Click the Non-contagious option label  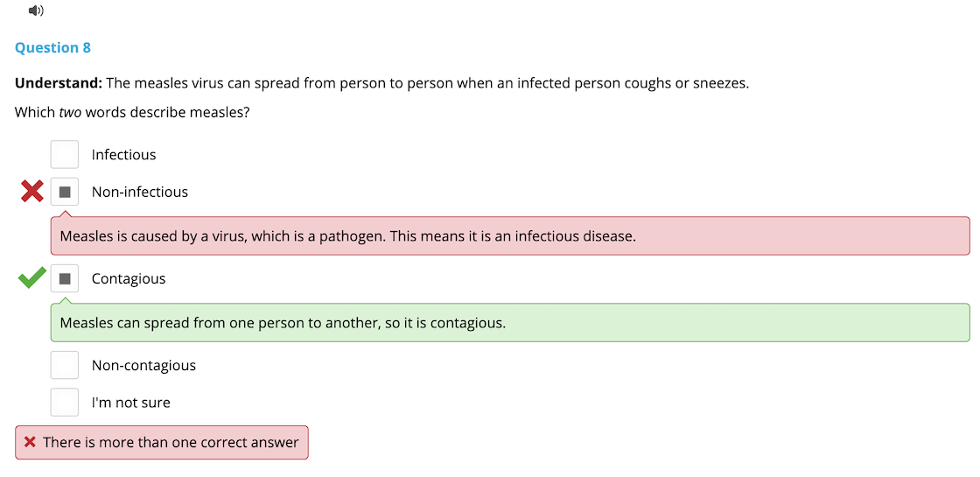coord(143,366)
